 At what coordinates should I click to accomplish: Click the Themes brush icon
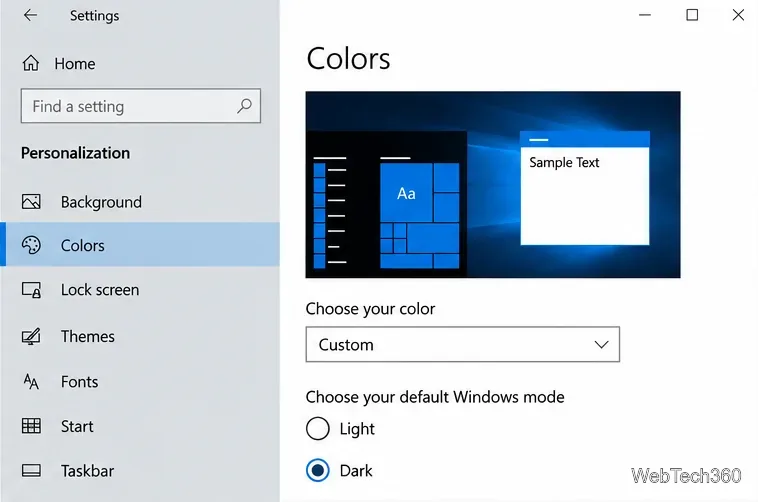pyautogui.click(x=31, y=336)
